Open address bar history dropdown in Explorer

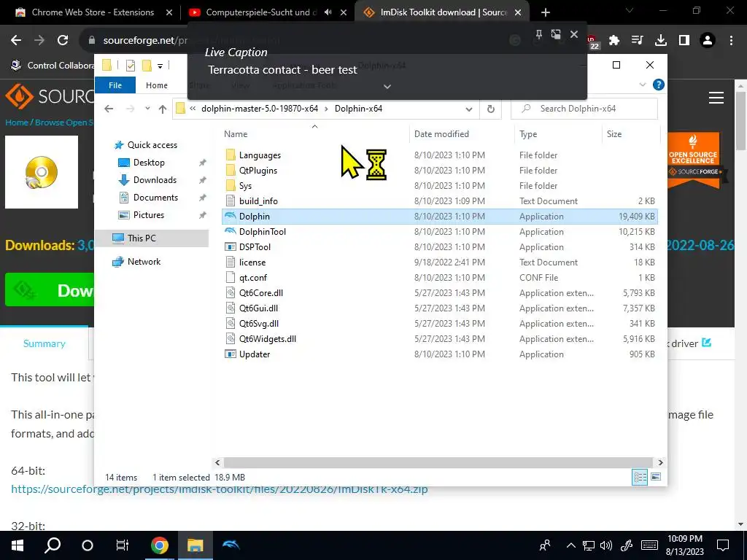(469, 109)
